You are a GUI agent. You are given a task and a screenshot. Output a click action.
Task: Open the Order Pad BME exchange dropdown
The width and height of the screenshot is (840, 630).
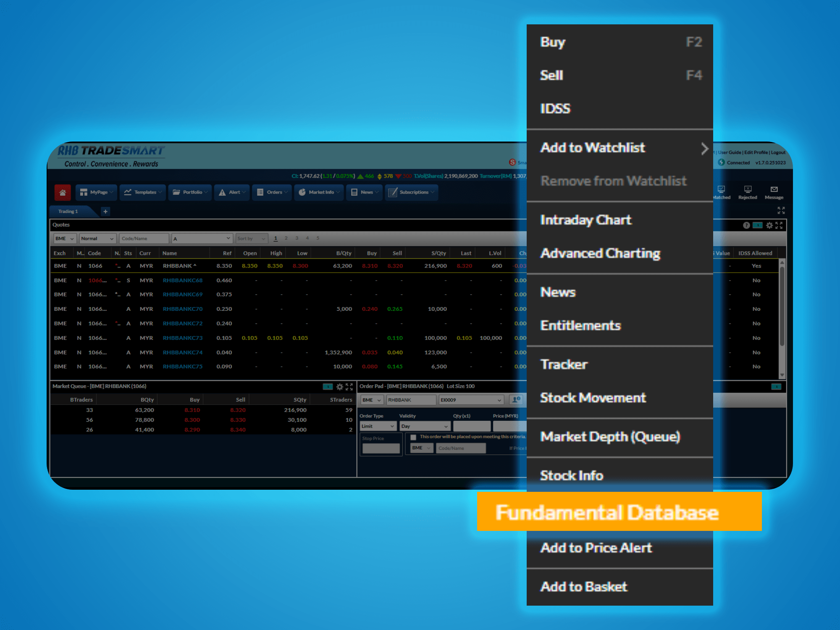[x=372, y=400]
